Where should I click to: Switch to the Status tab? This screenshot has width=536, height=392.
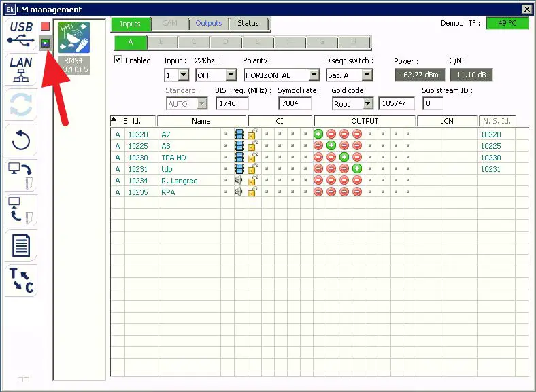(248, 24)
